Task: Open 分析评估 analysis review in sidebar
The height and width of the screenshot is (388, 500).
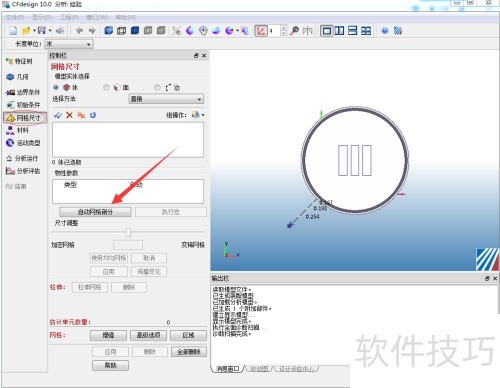Action: (x=23, y=171)
